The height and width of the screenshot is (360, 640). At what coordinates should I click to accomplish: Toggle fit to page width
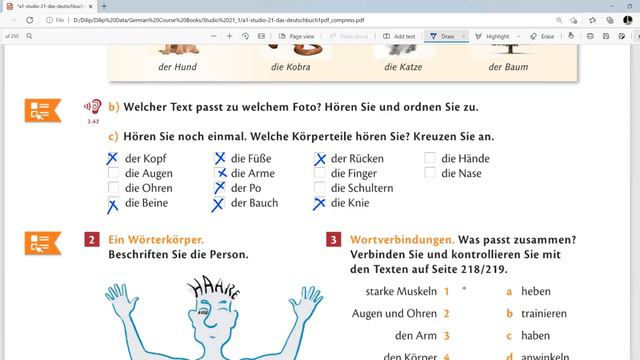[261, 36]
